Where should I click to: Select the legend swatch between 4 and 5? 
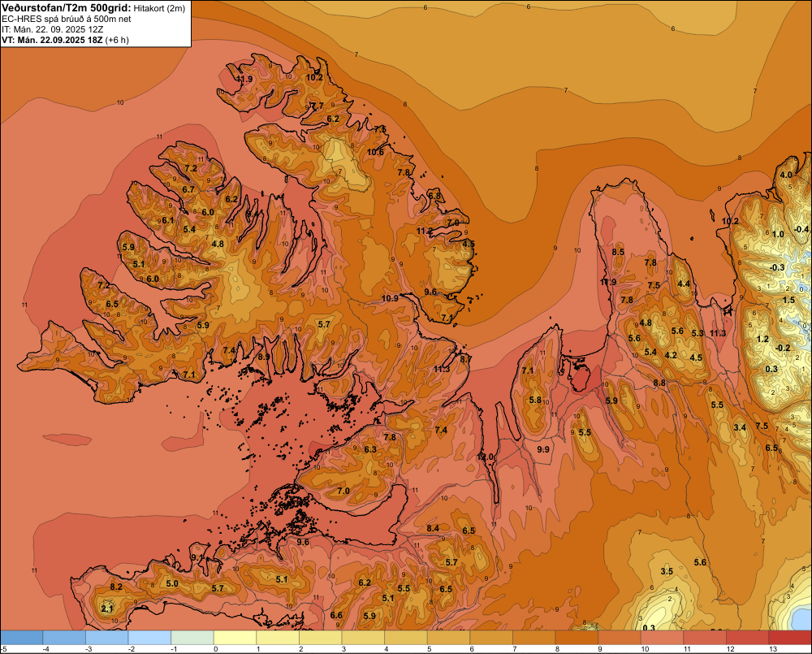coord(406,638)
